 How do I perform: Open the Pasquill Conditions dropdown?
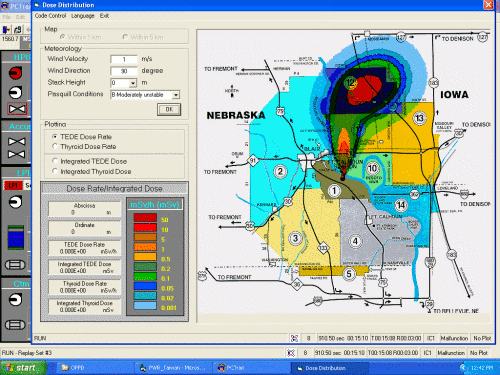coord(176,95)
